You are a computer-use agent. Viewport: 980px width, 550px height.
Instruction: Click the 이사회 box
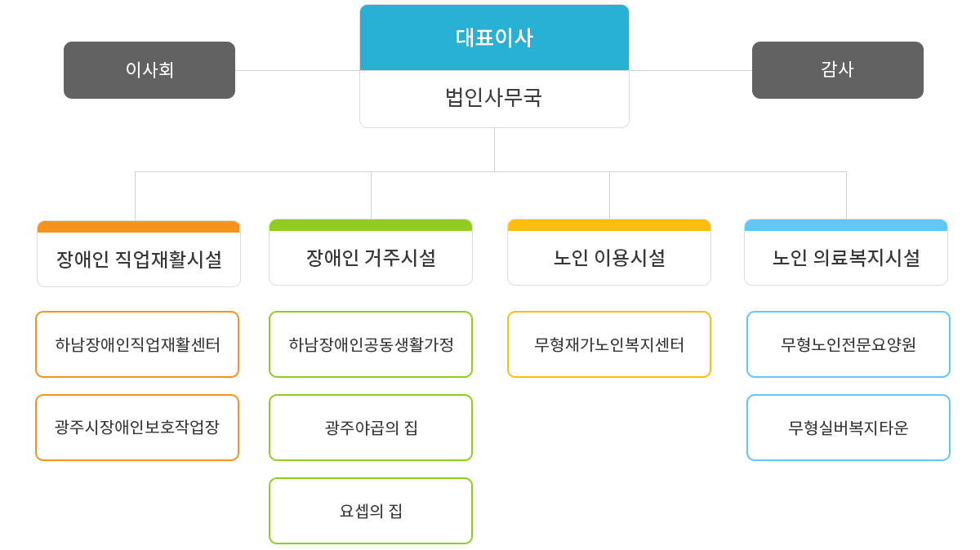pos(149,70)
